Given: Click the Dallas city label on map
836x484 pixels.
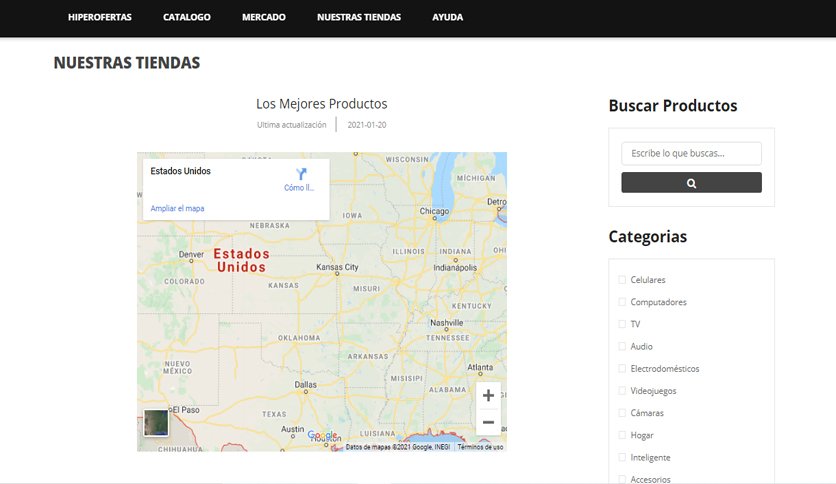Looking at the screenshot, I should point(306,384).
